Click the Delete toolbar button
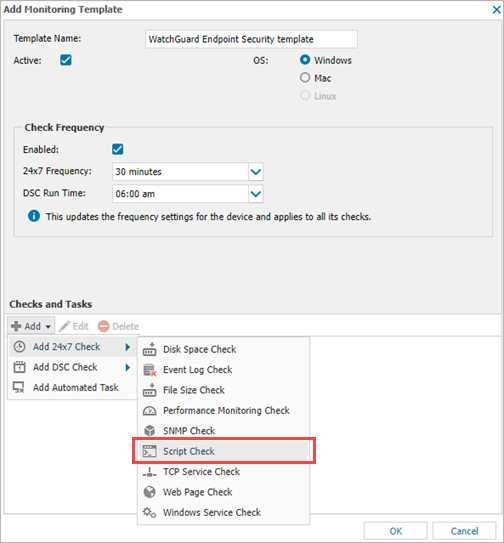 [x=118, y=326]
